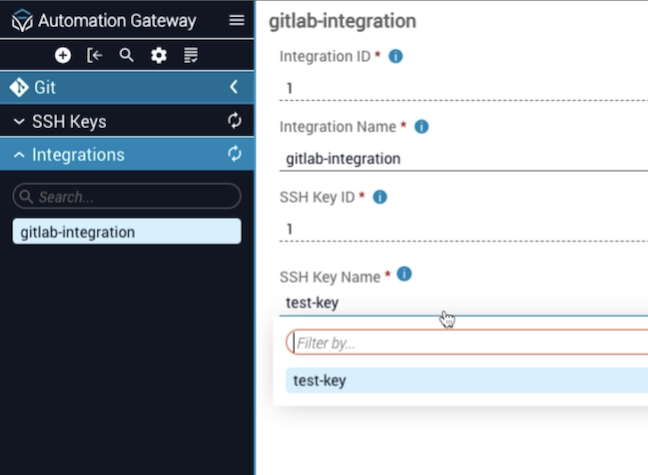
Task: Open settings via the gear icon
Action: click(x=158, y=55)
